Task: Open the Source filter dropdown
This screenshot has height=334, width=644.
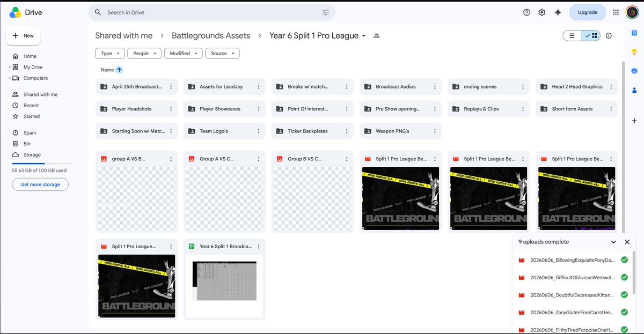Action: point(222,54)
